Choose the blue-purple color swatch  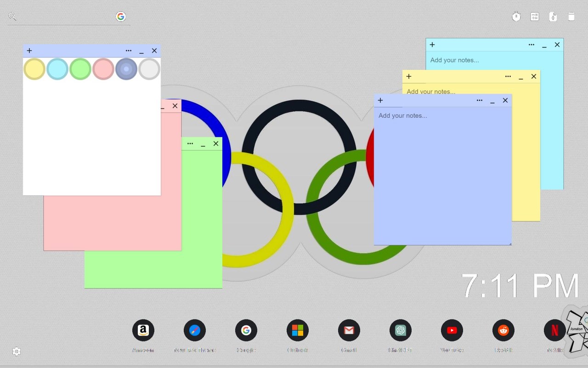point(126,69)
